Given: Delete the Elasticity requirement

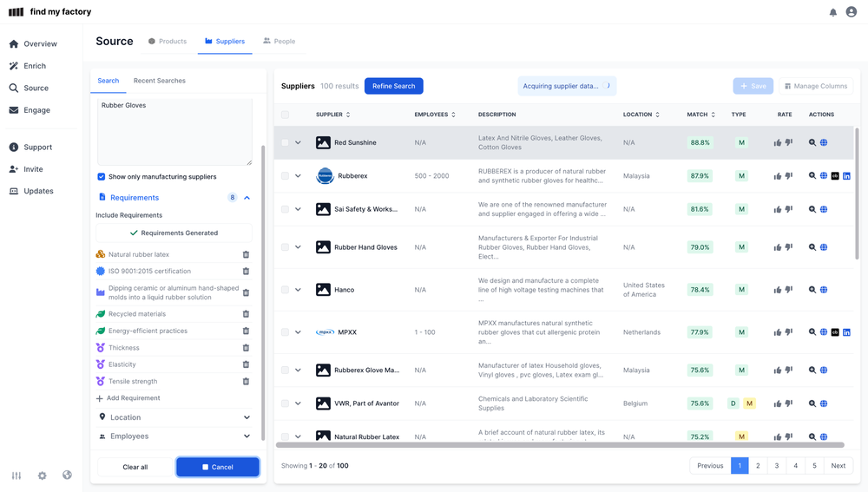Looking at the screenshot, I should pos(246,364).
